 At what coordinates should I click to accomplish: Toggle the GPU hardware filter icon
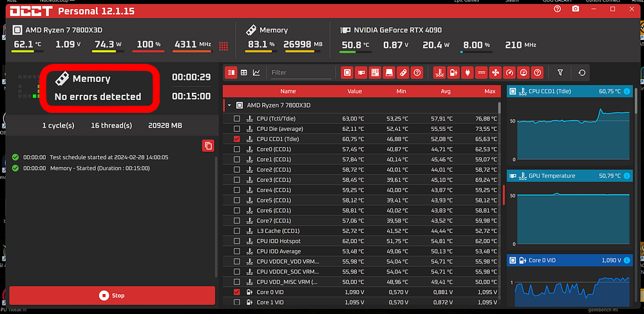pos(361,73)
